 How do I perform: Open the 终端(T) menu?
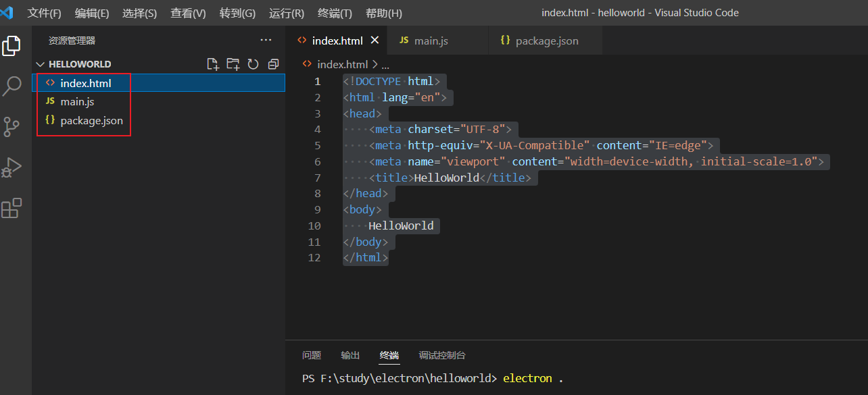335,13
